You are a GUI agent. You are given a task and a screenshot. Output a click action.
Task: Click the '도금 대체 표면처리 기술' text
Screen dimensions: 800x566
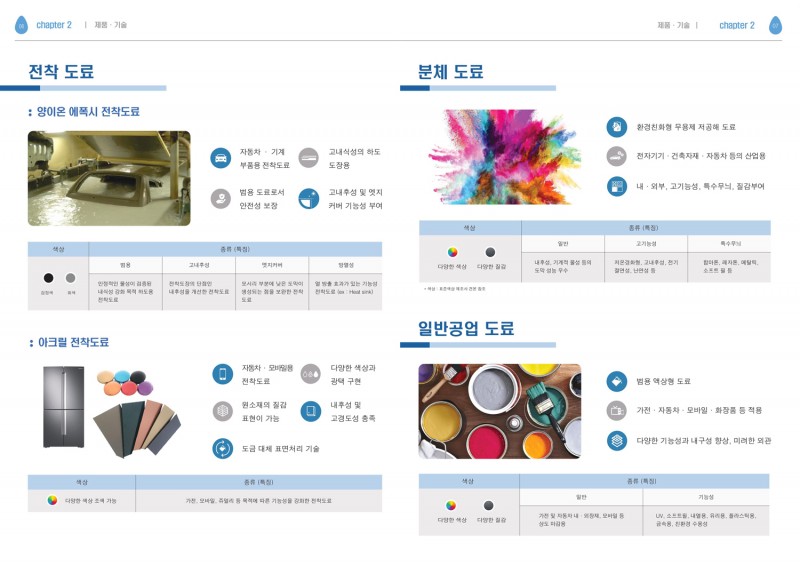click(x=280, y=449)
